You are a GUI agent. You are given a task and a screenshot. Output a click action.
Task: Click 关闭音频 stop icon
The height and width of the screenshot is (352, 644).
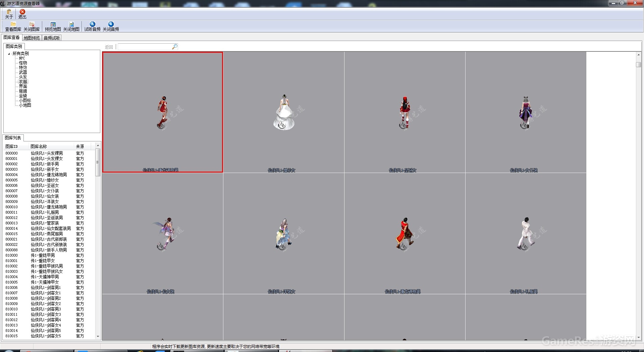coord(111,27)
